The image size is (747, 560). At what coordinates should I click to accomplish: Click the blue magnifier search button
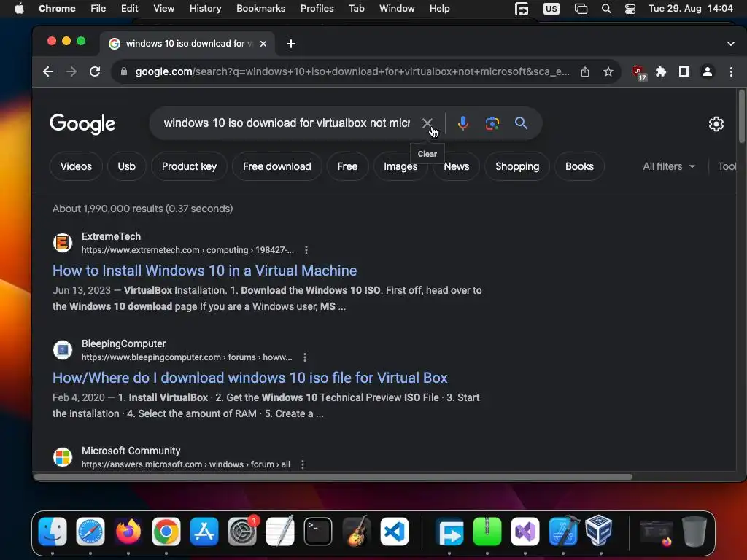521,123
